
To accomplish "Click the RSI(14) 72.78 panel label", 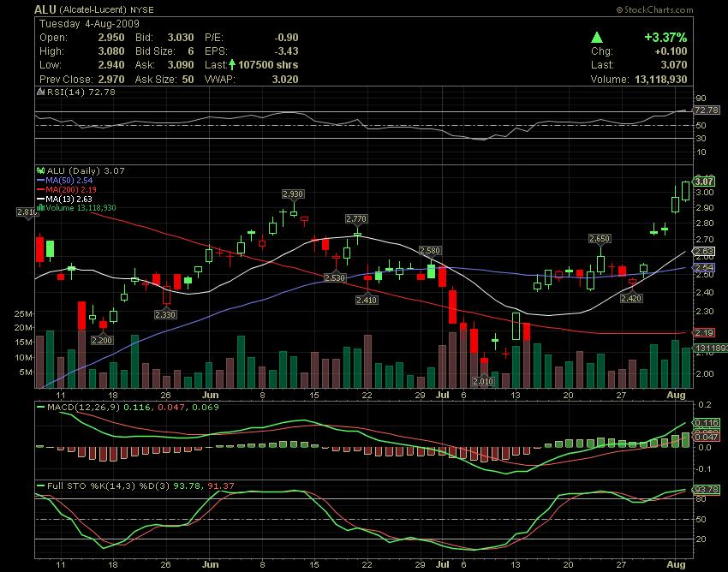I will (x=81, y=92).
